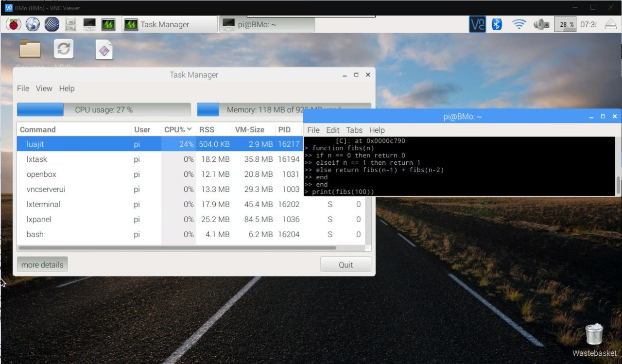Click PID value 16217 in Task Manager
Viewport: 622px width, 364px height.
(x=289, y=144)
